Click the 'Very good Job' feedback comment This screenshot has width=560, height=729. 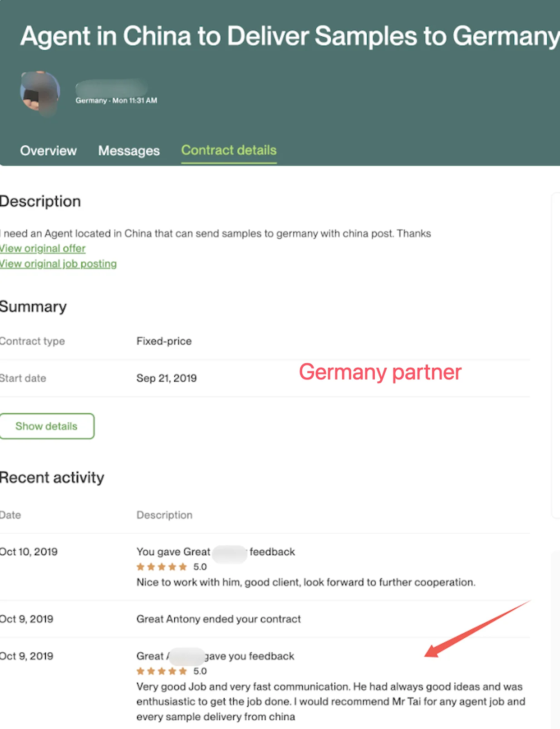[330, 701]
